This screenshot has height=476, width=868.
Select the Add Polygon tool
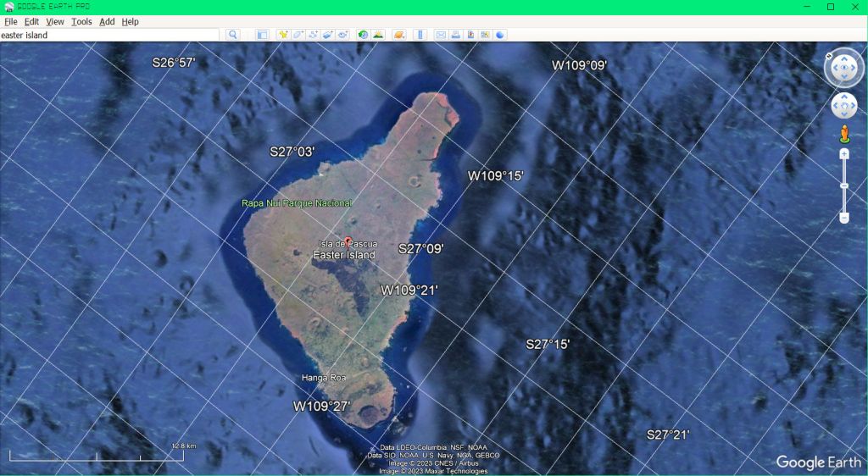pos(298,35)
